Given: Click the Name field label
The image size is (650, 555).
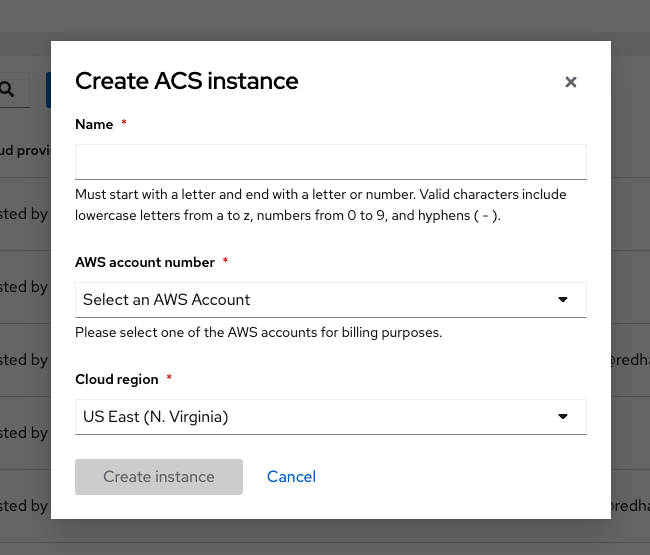Looking at the screenshot, I should (x=94, y=124).
